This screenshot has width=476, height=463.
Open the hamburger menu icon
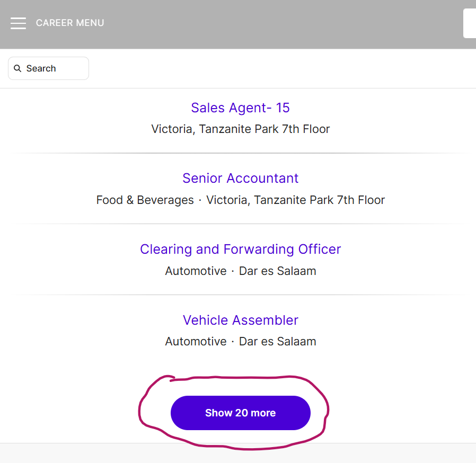point(18,23)
